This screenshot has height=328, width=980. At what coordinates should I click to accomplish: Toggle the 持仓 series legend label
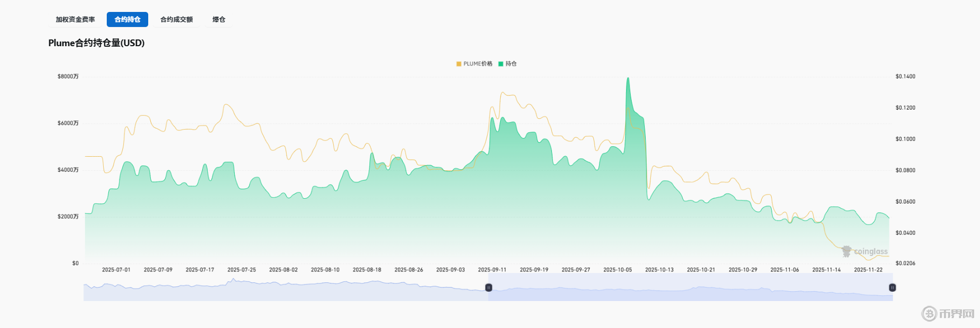tap(511, 64)
